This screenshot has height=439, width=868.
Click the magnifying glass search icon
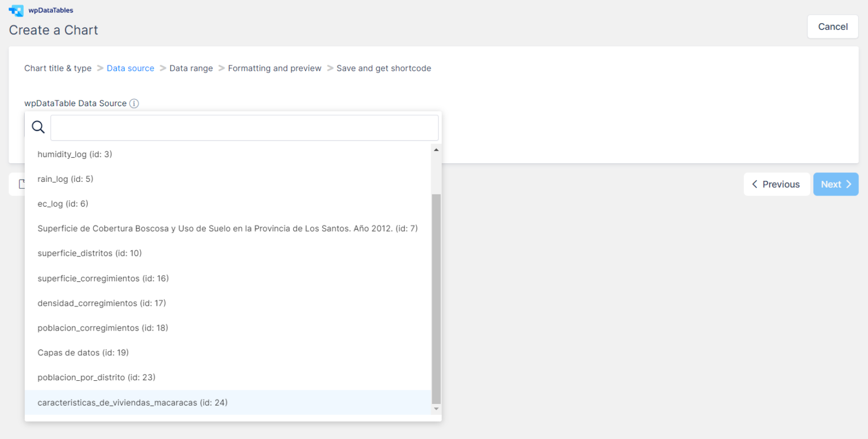click(x=38, y=127)
